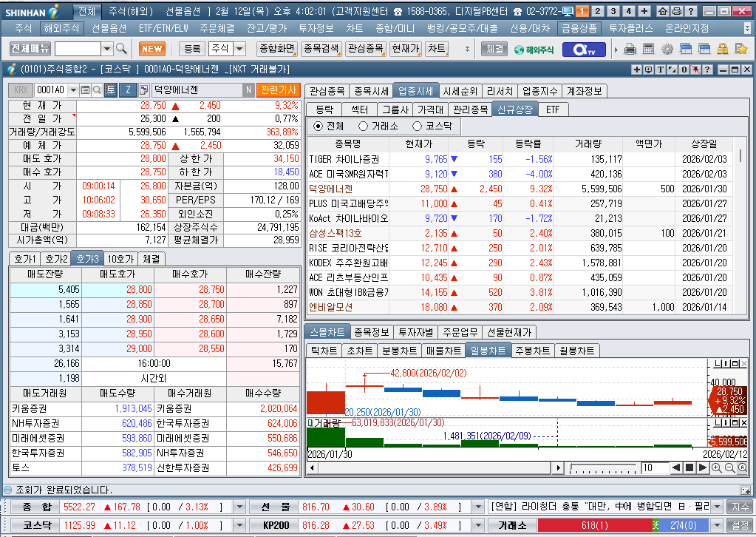Click the 등록 button
This screenshot has width=756, height=537.
coord(192,49)
